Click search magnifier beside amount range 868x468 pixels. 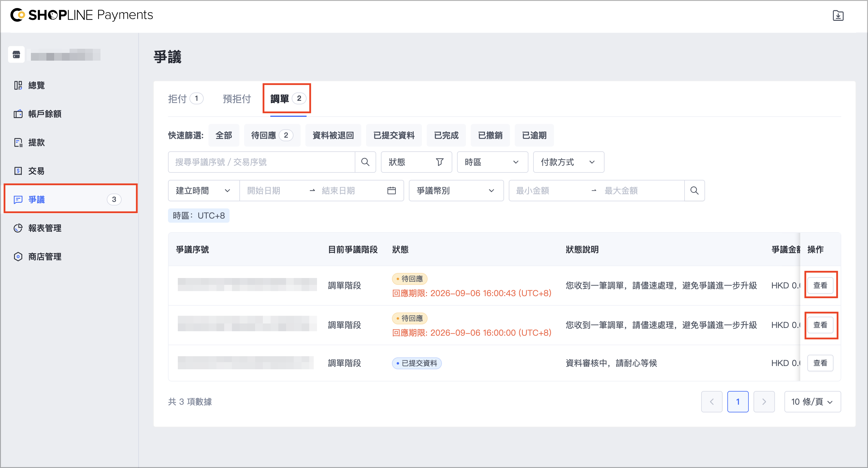pos(694,191)
